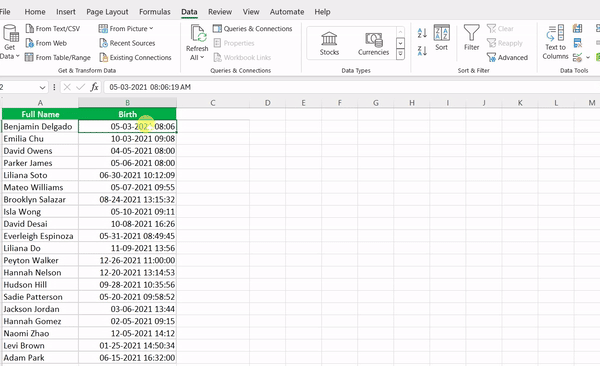Open Queries & Connections pane
The image size is (600, 366).
(x=253, y=29)
